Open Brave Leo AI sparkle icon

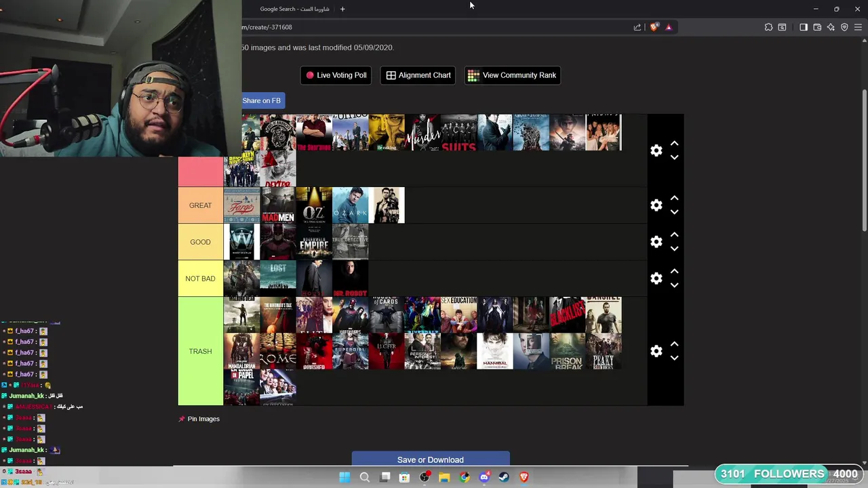coord(831,27)
